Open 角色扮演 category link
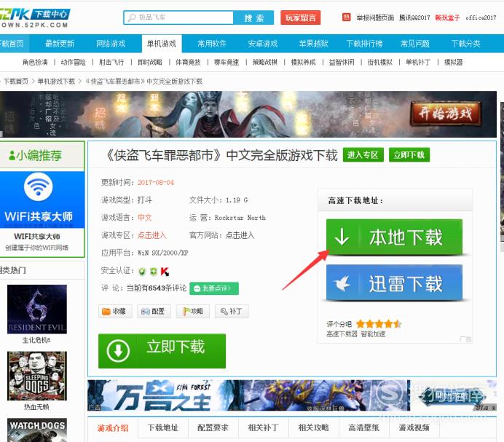504x442 pixels. click(35, 63)
